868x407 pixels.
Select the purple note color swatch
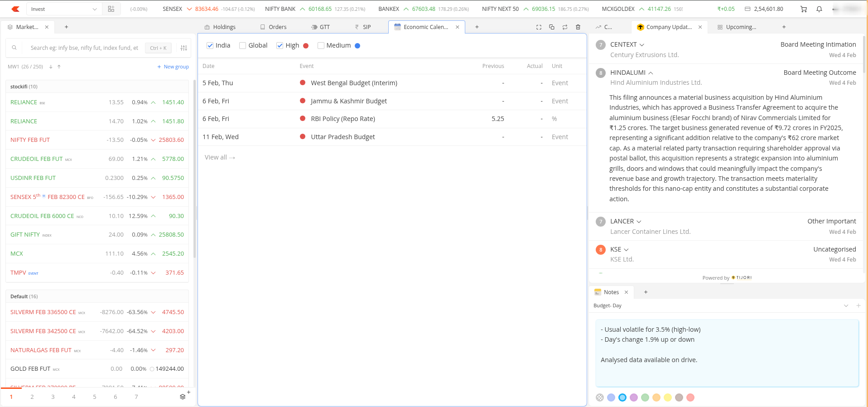[x=634, y=397]
